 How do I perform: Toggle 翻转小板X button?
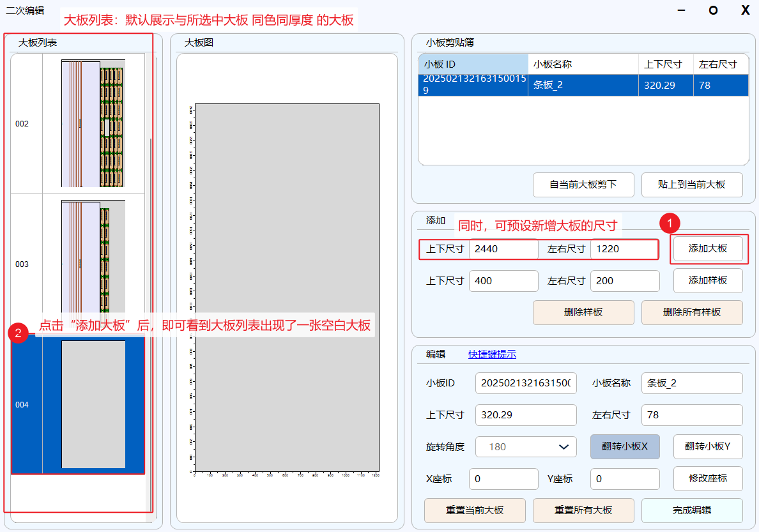click(624, 446)
